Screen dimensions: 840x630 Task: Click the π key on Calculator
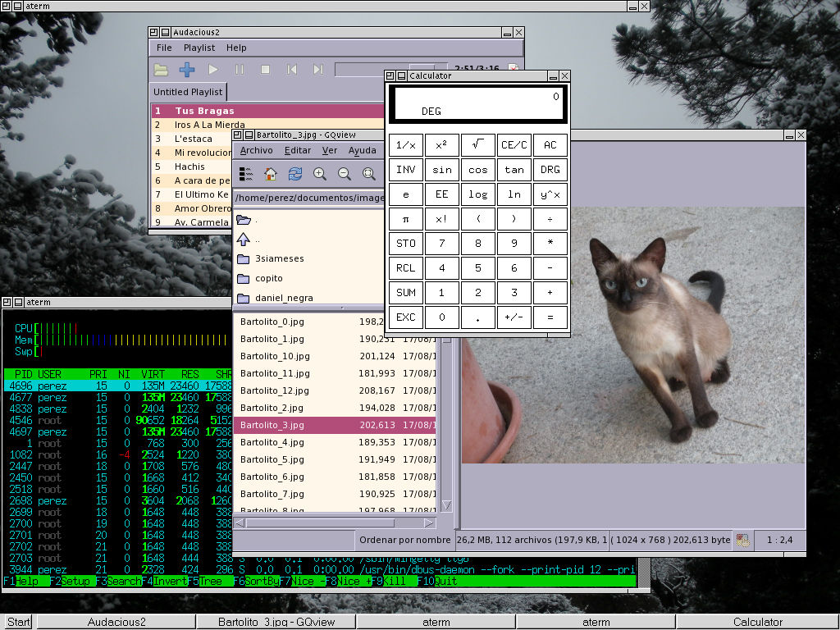(x=405, y=219)
